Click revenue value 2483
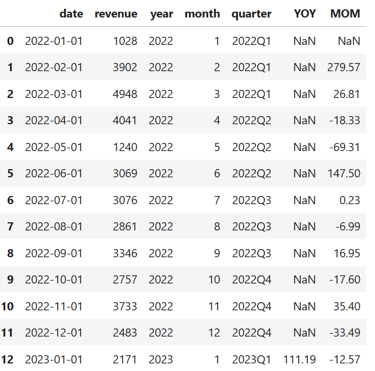 [125, 333]
